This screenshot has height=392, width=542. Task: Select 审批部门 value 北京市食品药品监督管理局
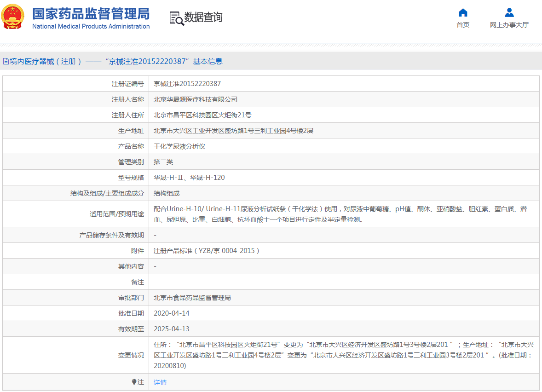coord(192,298)
